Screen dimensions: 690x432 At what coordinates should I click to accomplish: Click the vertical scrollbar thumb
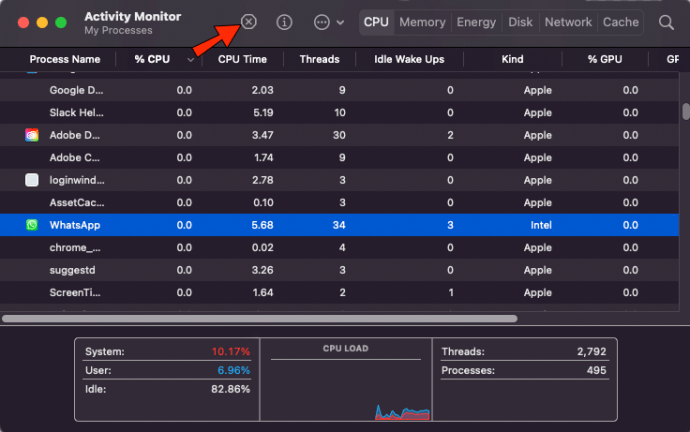coord(686,111)
